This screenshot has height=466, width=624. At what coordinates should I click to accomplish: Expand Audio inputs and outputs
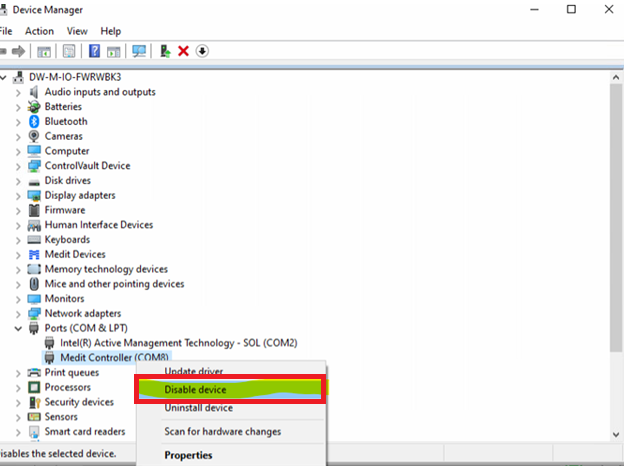(x=18, y=93)
